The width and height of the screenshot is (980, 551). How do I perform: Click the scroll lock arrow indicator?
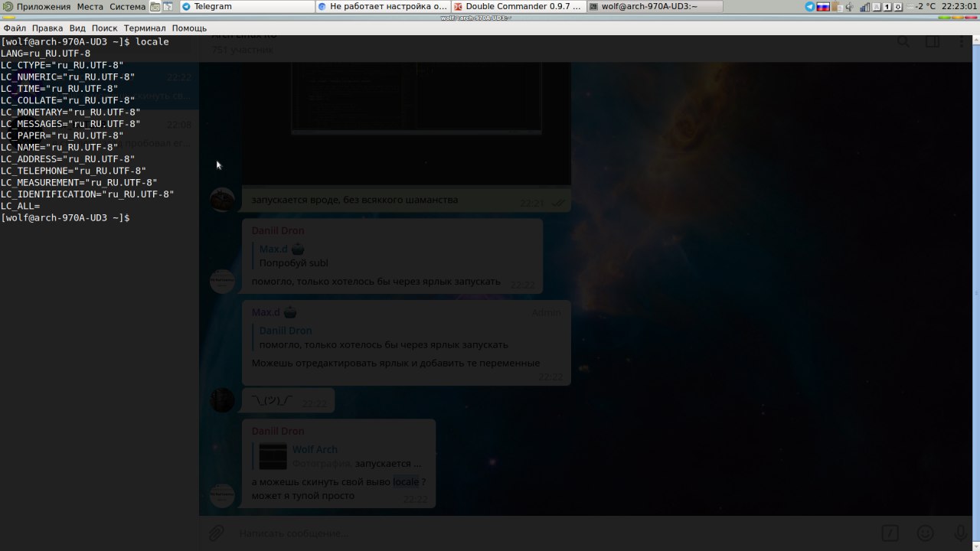[897, 6]
